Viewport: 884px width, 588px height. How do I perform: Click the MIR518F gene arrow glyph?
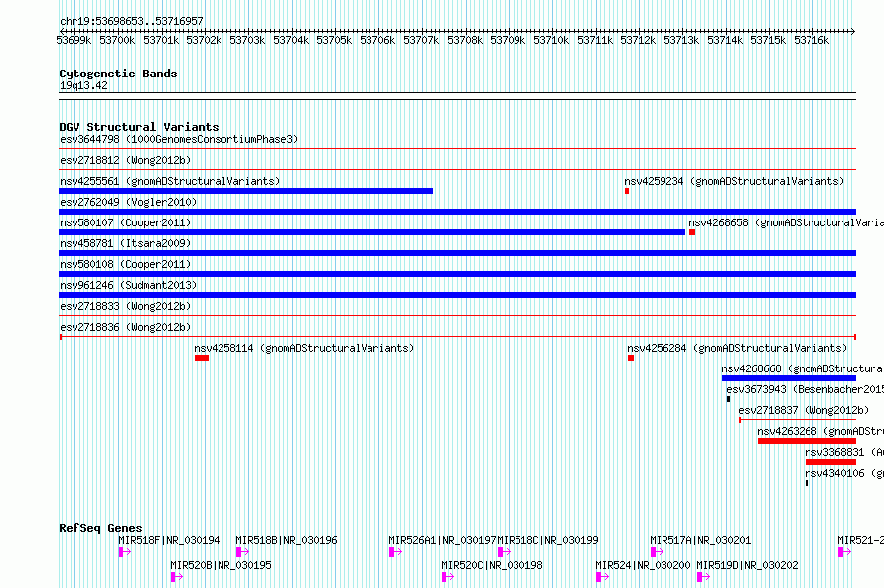(x=124, y=552)
